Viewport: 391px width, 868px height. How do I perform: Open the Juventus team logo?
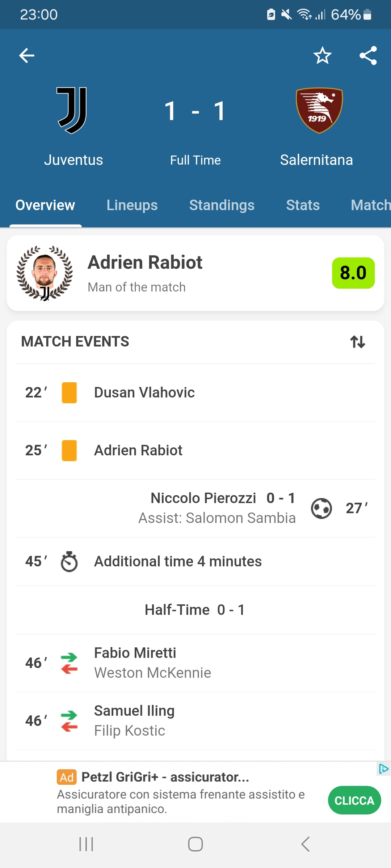click(x=72, y=111)
